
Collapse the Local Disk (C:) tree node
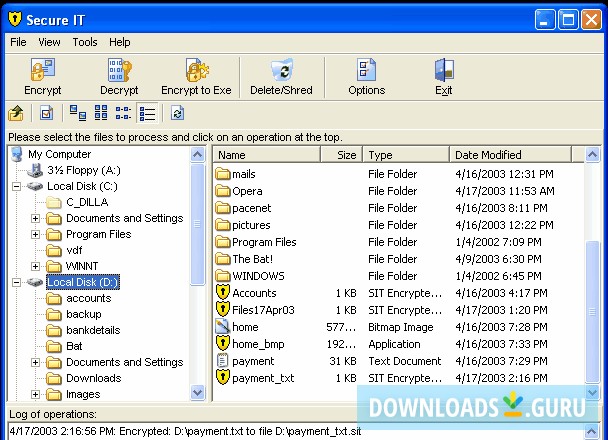(x=17, y=186)
